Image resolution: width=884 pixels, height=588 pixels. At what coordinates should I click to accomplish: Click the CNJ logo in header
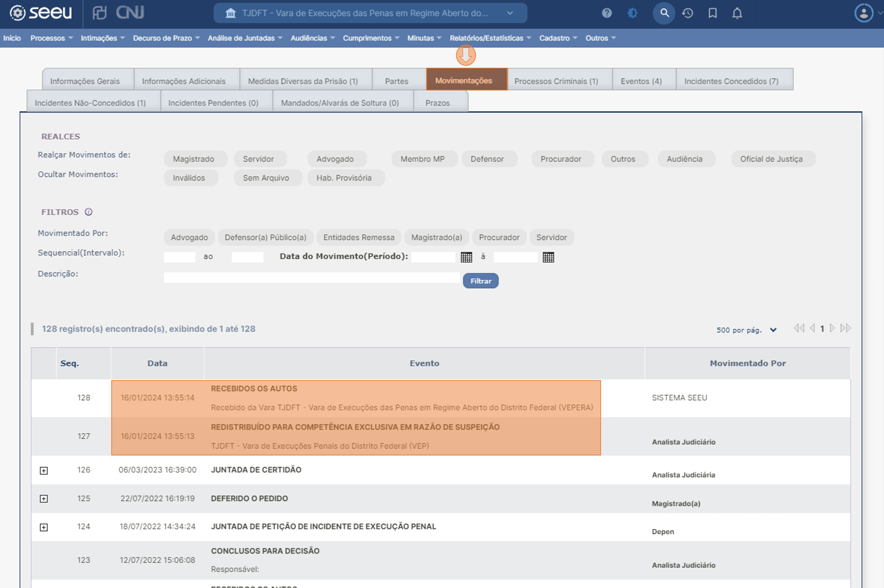(130, 13)
